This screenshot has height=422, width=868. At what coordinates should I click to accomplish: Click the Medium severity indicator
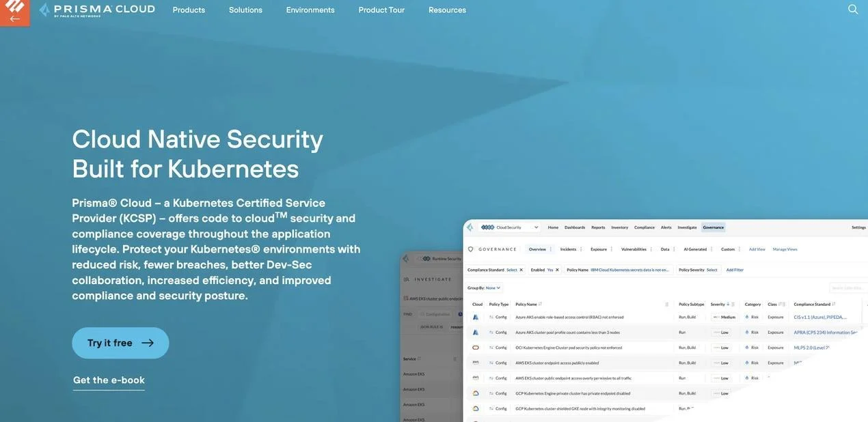(x=724, y=317)
